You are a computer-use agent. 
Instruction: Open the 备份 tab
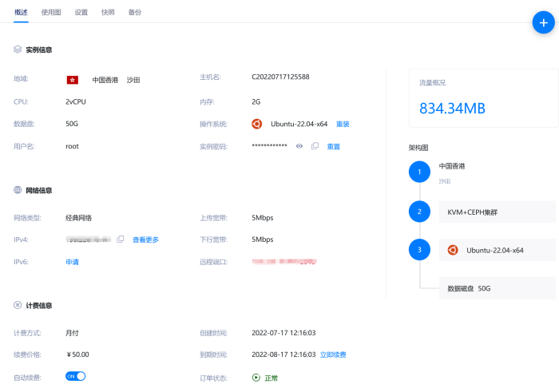pos(135,13)
